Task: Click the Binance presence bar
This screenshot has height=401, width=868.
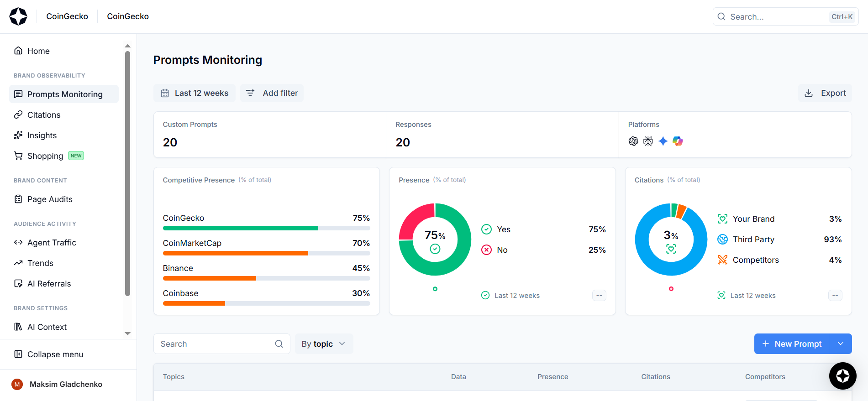Action: pos(210,278)
